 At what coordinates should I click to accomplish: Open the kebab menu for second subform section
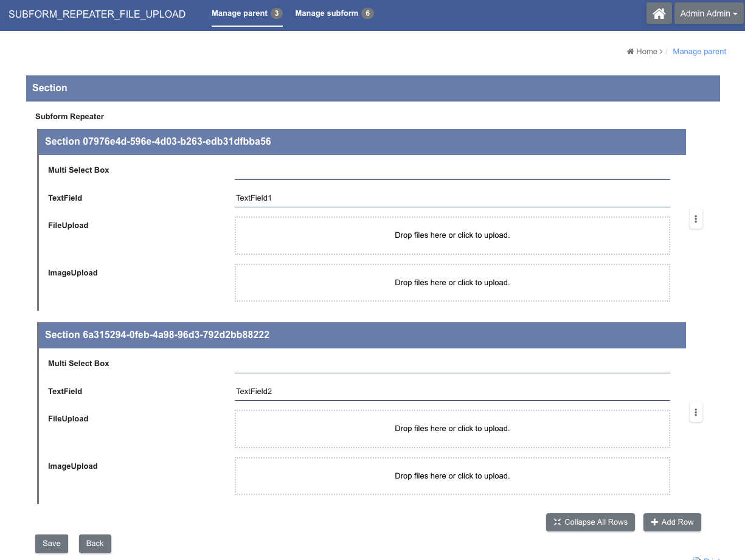[x=696, y=412]
